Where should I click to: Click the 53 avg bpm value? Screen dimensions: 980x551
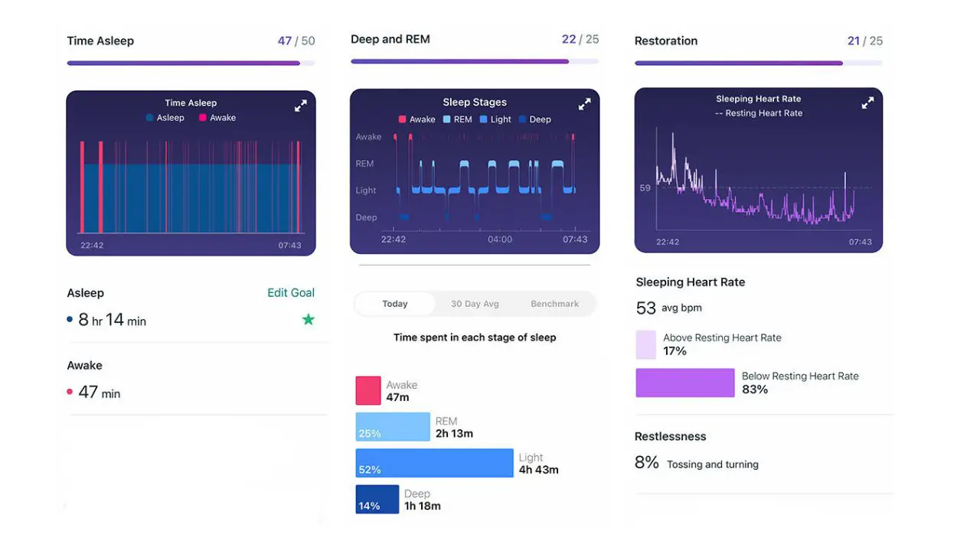tap(669, 308)
